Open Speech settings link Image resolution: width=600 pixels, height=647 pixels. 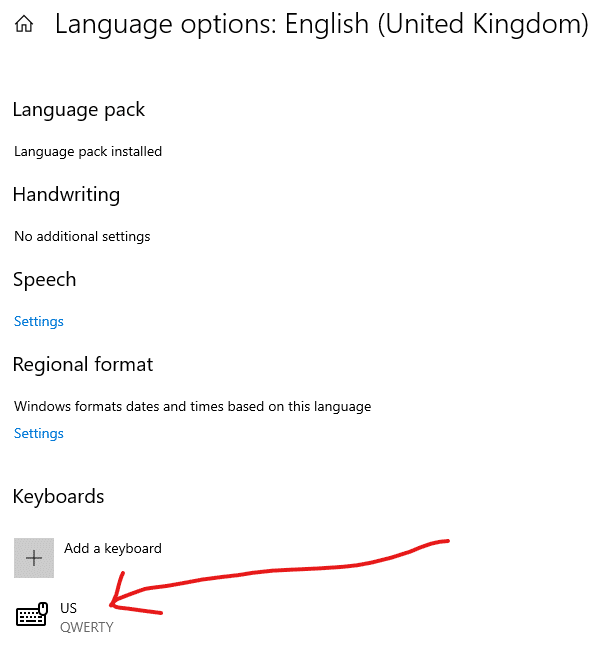[39, 321]
